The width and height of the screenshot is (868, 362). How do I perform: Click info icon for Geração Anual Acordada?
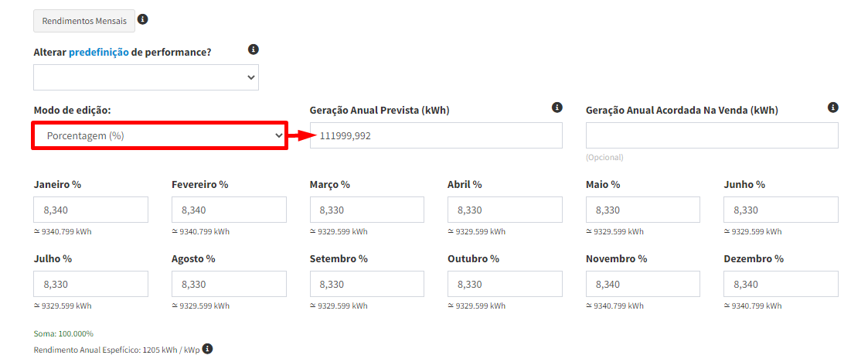832,108
